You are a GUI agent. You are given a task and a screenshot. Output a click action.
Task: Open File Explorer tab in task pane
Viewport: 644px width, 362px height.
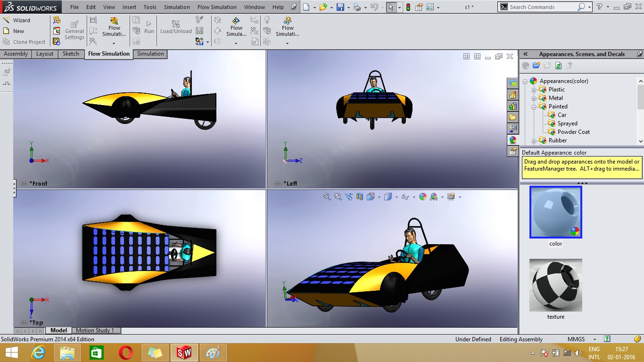tap(512, 117)
